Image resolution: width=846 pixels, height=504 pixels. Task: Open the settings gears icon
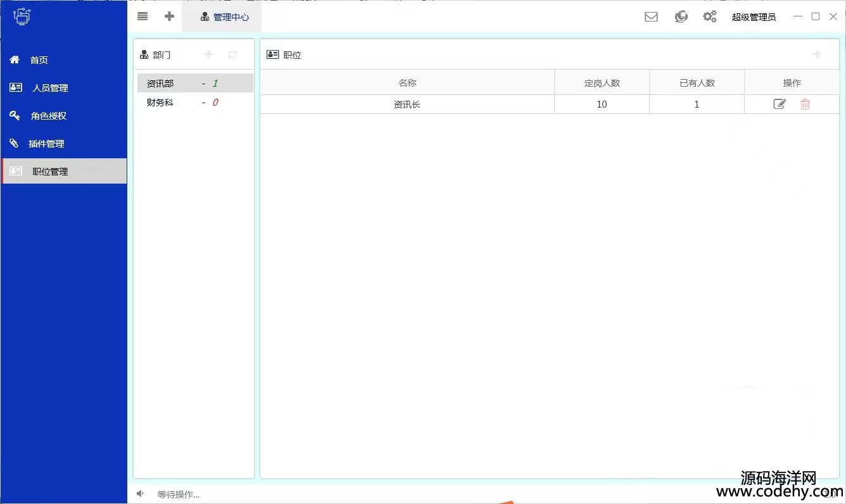(710, 17)
